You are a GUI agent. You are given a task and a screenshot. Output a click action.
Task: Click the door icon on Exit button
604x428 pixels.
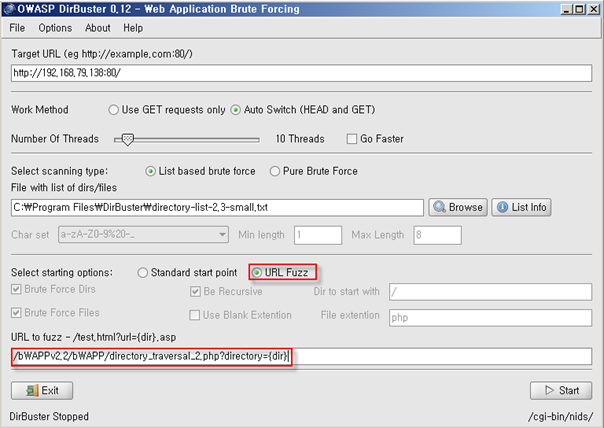pyautogui.click(x=32, y=391)
